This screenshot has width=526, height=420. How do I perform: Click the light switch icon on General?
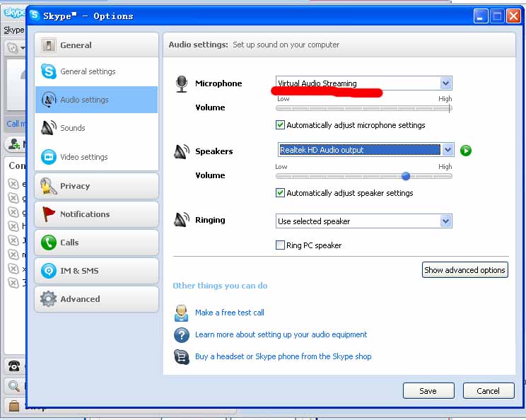49,45
